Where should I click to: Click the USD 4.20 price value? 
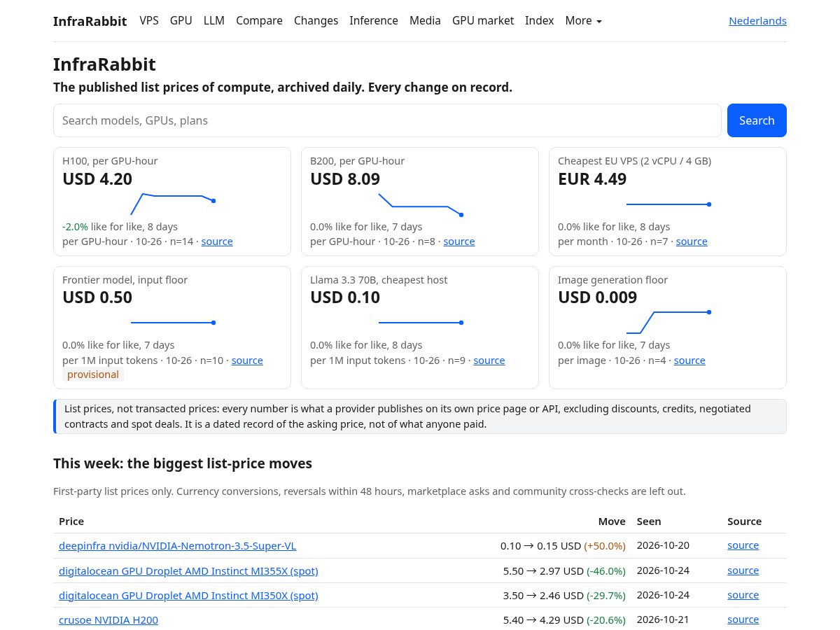(x=97, y=179)
